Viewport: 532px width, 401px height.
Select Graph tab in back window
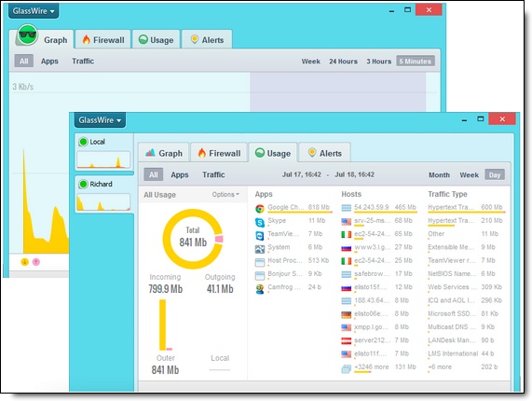tap(55, 40)
